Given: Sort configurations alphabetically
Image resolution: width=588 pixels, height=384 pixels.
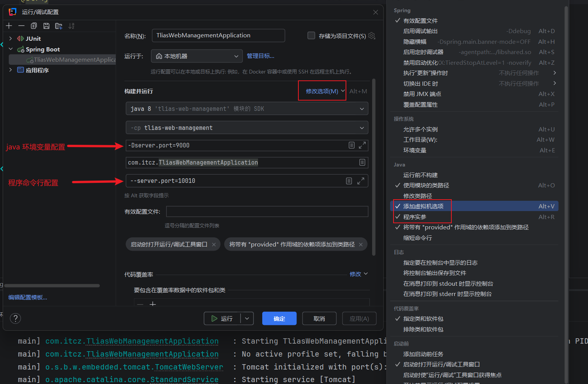Looking at the screenshot, I should 71,26.
